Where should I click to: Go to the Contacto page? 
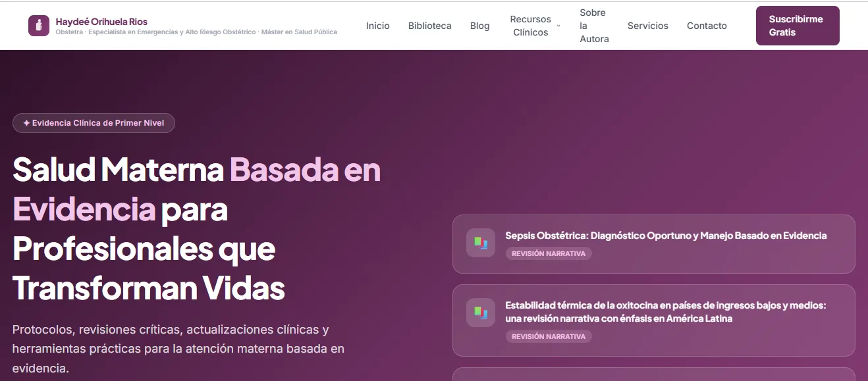(707, 26)
